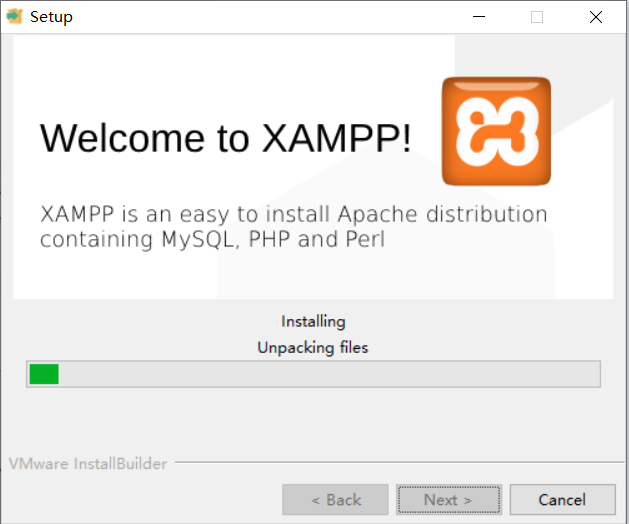Viewport: 629px width, 524px height.
Task: Click the separator line beside VMware InstallBuilder
Action: click(x=399, y=463)
